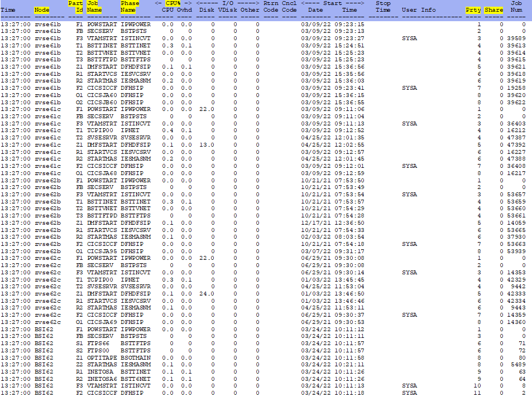Click the CICSJA68 job name cell
The height and width of the screenshot is (397, 532).
click(x=101, y=173)
